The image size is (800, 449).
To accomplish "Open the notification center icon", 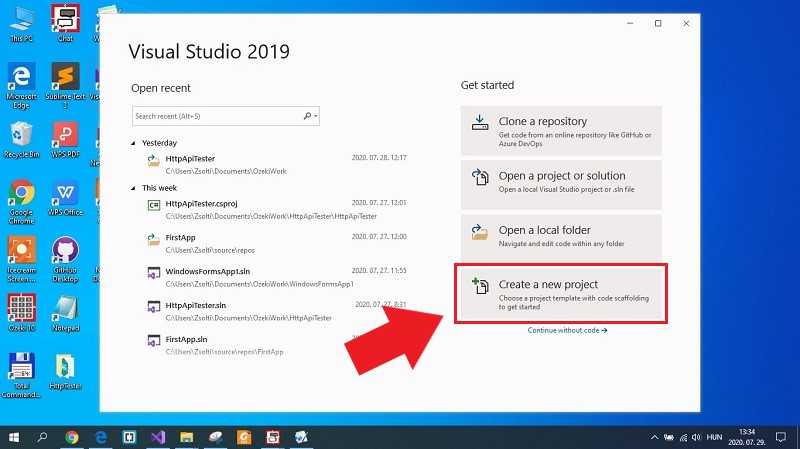I will tap(781, 437).
